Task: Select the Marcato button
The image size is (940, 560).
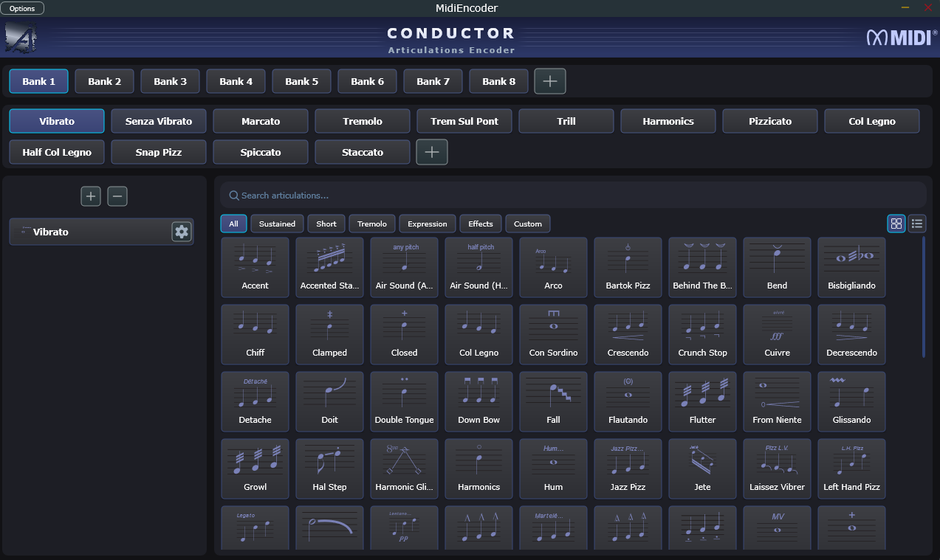Action: click(261, 121)
